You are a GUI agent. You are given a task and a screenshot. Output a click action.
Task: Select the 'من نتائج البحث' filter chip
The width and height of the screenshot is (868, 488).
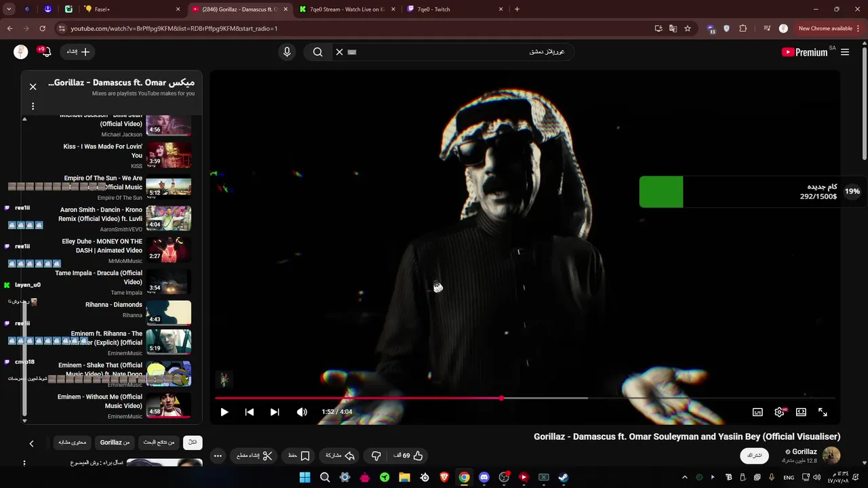[x=159, y=443]
